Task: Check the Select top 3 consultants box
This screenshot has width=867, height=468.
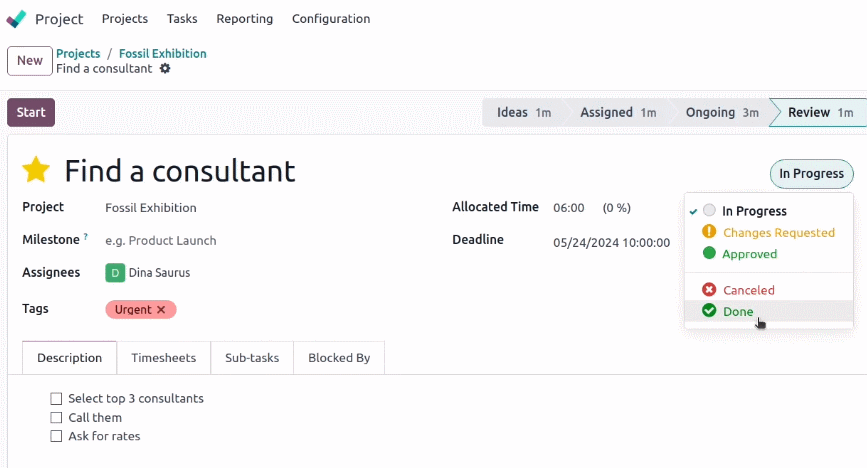Action: pos(56,399)
